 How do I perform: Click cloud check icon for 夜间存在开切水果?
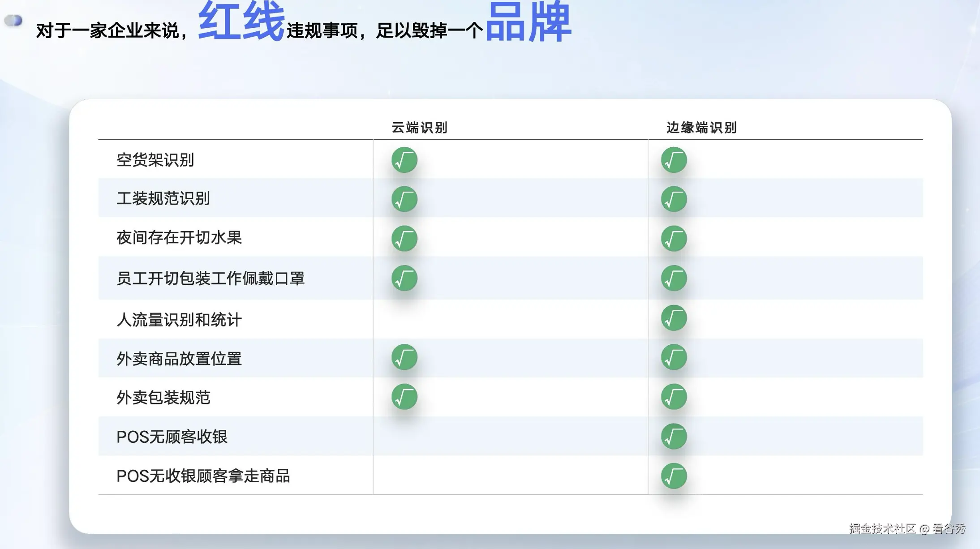[x=404, y=238]
